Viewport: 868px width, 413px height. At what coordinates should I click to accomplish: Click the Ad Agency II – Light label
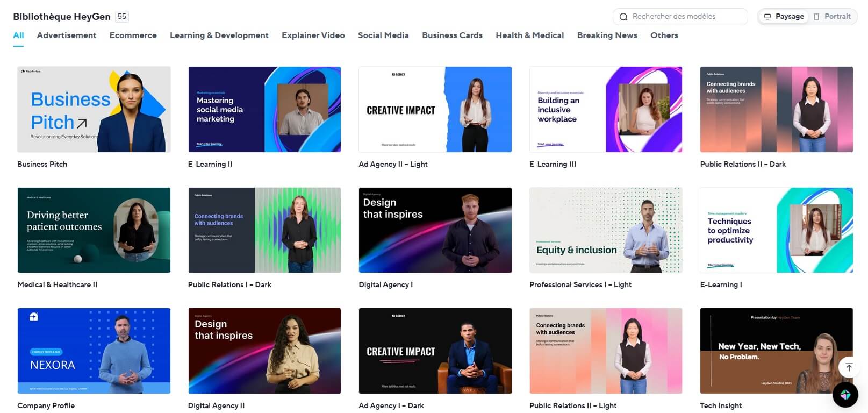click(393, 164)
